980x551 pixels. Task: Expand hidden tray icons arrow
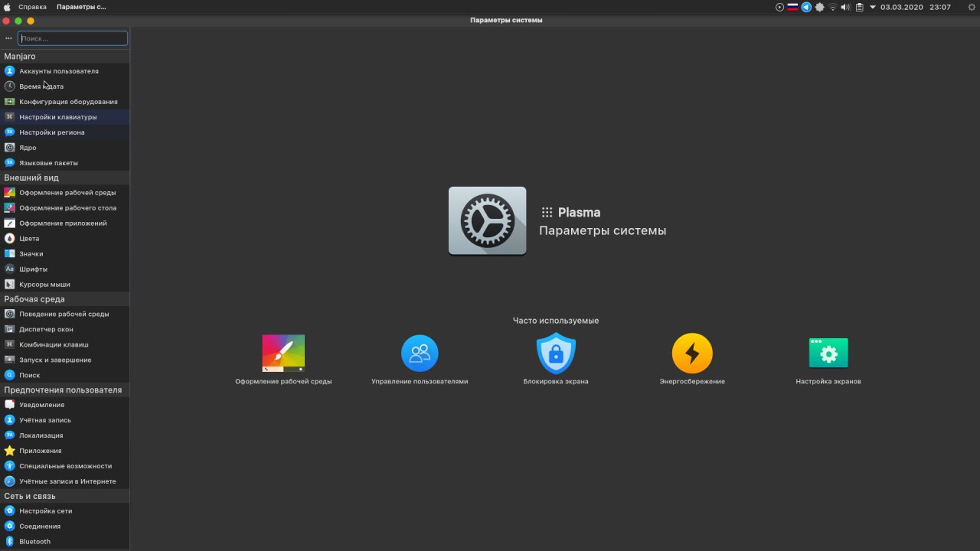(x=872, y=7)
